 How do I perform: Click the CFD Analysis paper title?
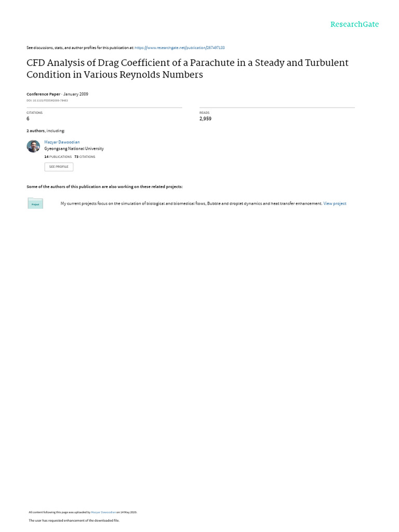tap(188, 69)
